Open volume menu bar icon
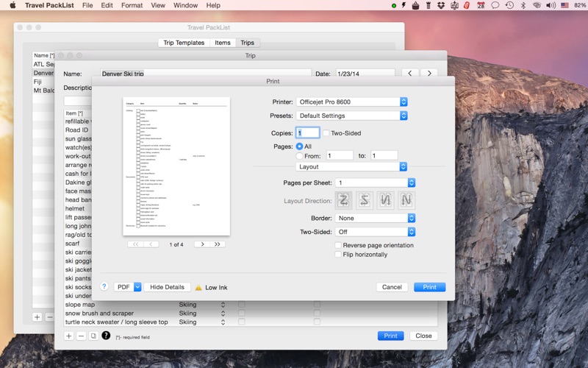This screenshot has height=368, width=588. (x=551, y=5)
